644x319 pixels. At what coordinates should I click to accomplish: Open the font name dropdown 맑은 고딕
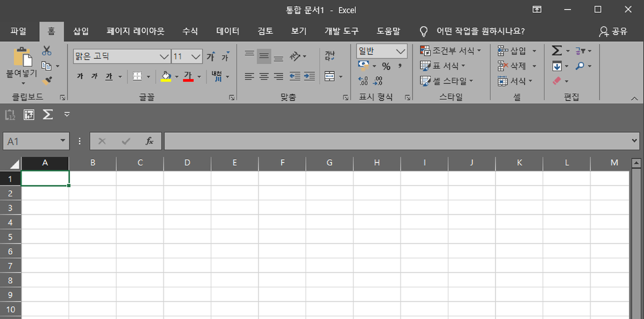(x=165, y=56)
